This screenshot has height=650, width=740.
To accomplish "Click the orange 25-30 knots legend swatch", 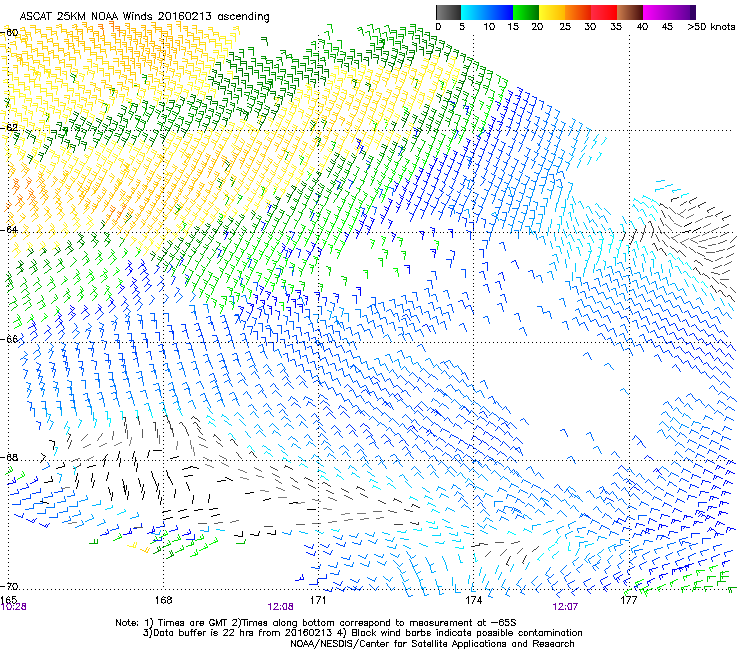I will click(x=578, y=12).
